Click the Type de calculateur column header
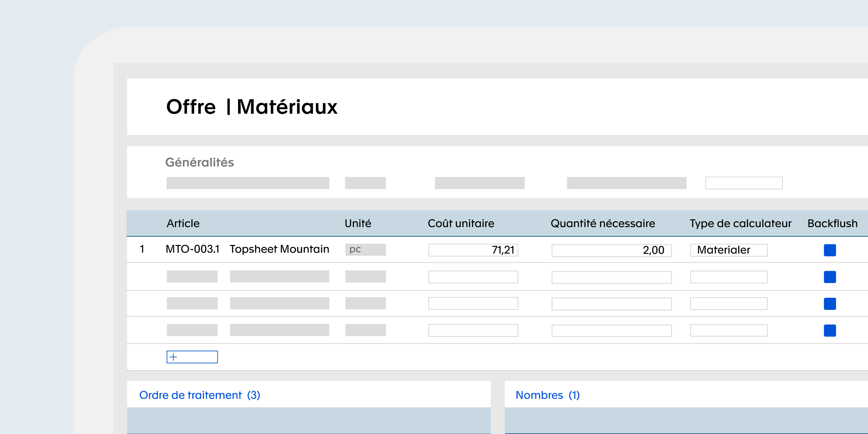868x434 pixels. click(x=740, y=224)
